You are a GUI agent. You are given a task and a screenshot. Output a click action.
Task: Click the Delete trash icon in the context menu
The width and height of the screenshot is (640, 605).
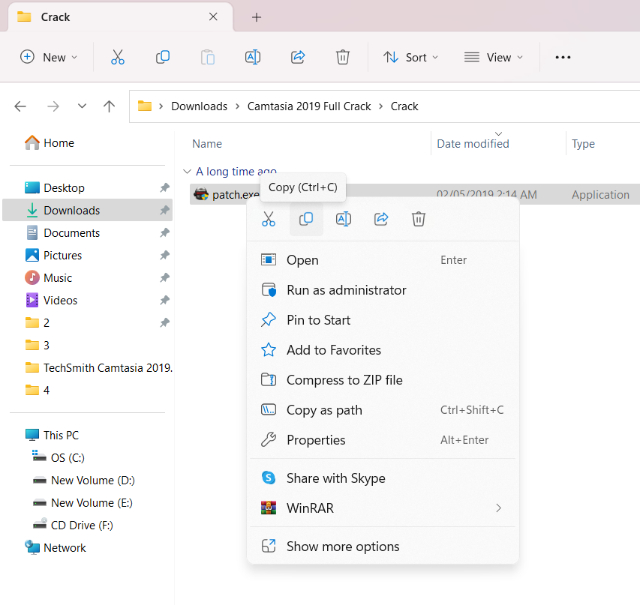tap(418, 219)
